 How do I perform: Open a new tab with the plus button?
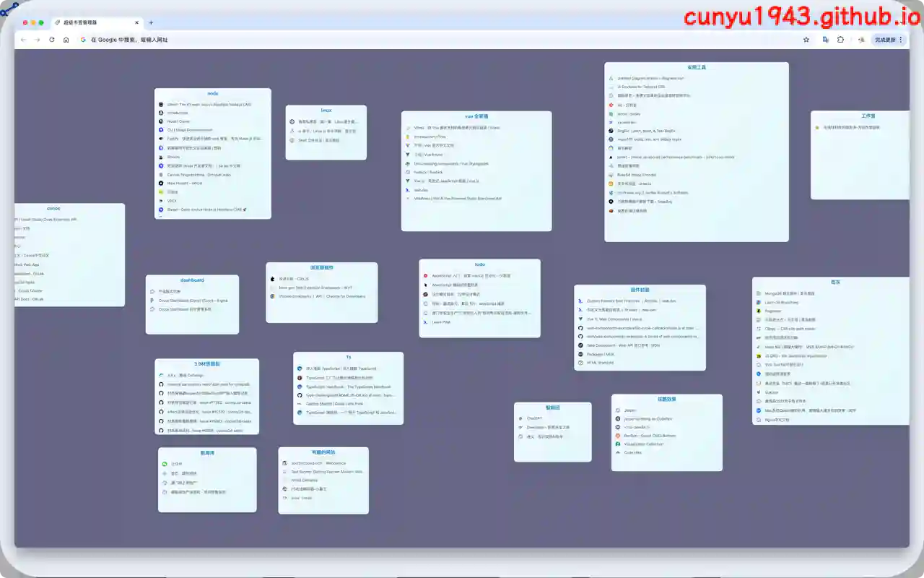pyautogui.click(x=151, y=22)
